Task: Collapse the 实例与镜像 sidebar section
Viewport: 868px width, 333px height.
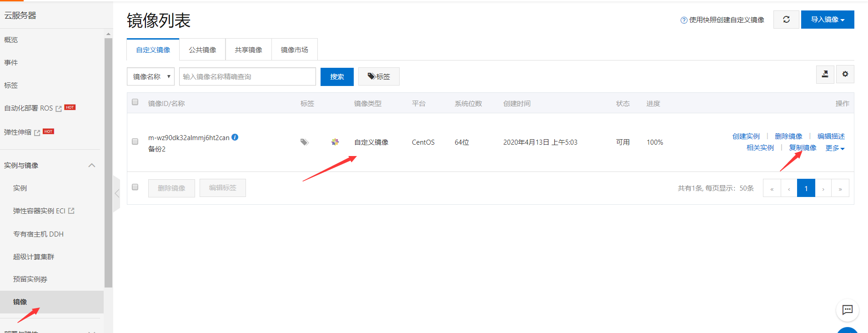Action: pyautogui.click(x=91, y=165)
